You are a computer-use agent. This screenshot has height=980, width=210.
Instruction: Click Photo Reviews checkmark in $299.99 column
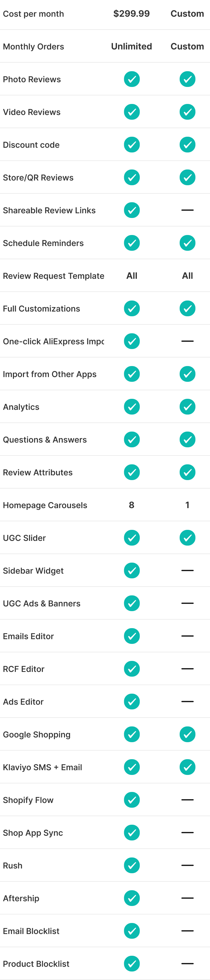[x=131, y=79]
